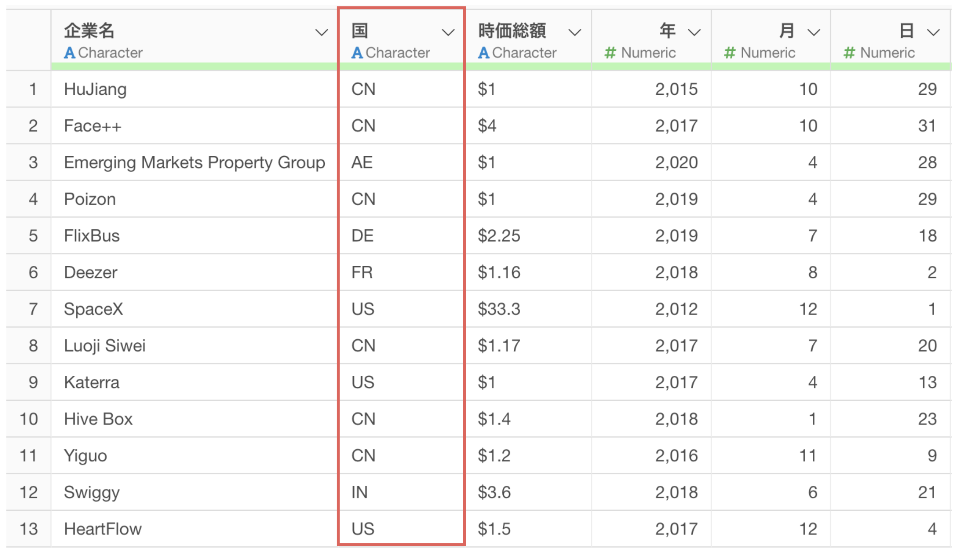Click the Numeric hash icon under 月
The height and width of the screenshot is (556, 980).
click(x=729, y=53)
